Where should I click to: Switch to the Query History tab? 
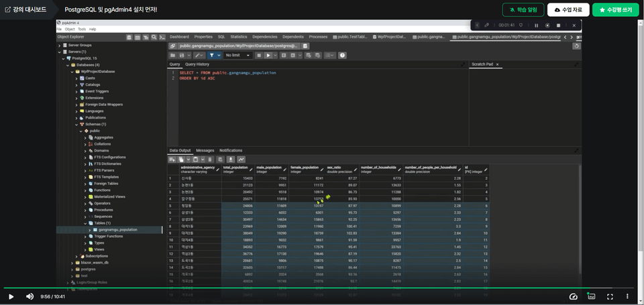197,64
